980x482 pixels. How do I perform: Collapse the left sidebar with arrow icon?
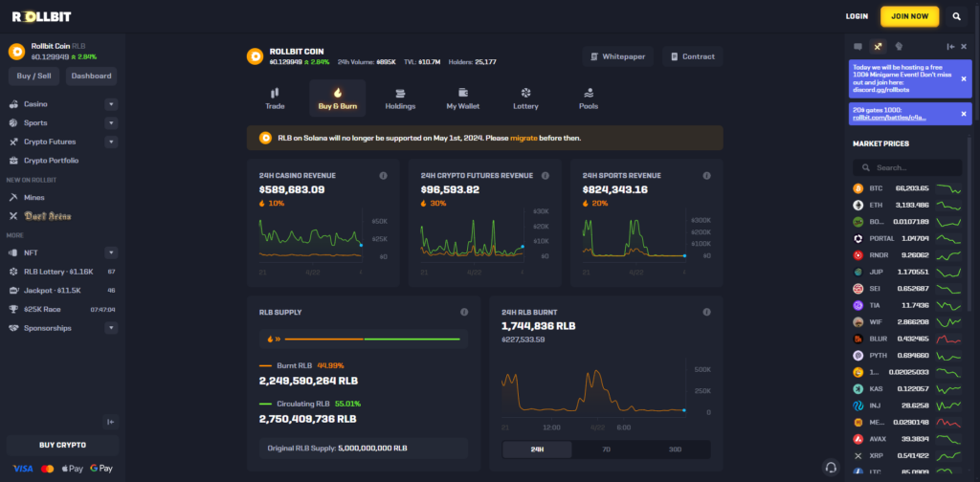click(111, 422)
